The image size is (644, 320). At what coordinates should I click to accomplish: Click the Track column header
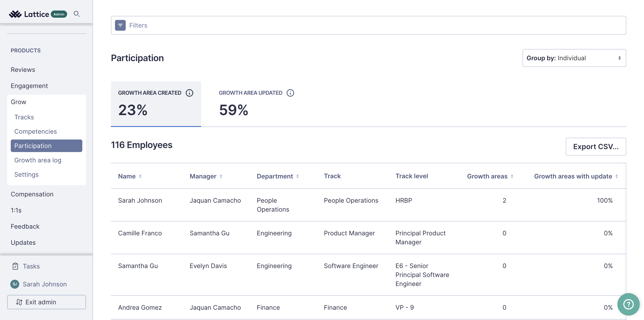click(332, 176)
